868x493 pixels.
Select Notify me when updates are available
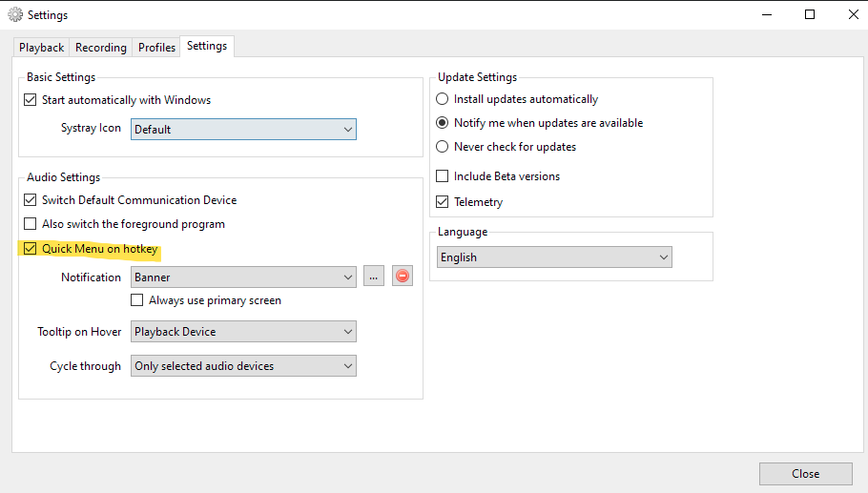pos(442,123)
